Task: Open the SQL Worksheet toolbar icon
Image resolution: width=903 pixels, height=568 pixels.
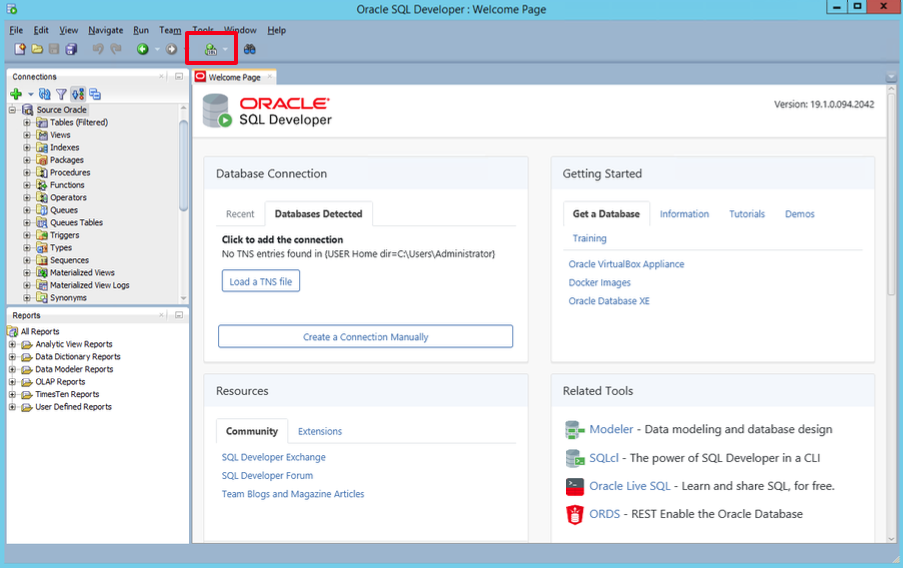Action: pos(211,50)
